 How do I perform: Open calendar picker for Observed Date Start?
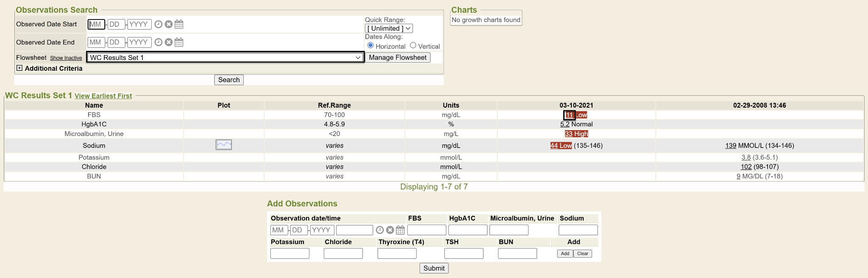point(179,25)
